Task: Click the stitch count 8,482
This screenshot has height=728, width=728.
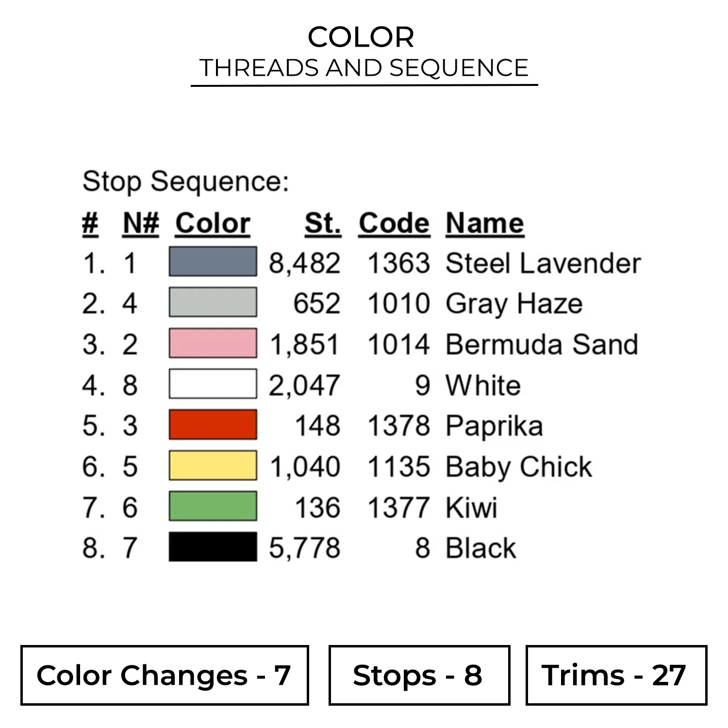Action: tap(304, 264)
